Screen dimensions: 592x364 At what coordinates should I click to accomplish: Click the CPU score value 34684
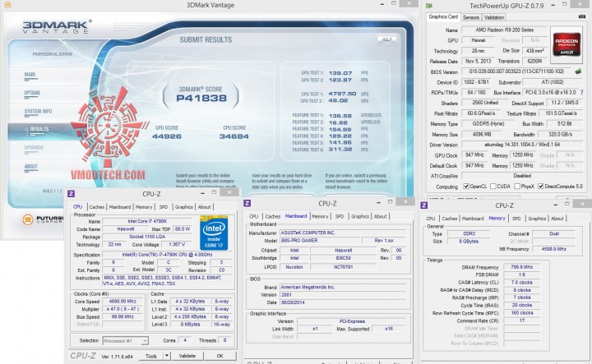[x=234, y=136]
